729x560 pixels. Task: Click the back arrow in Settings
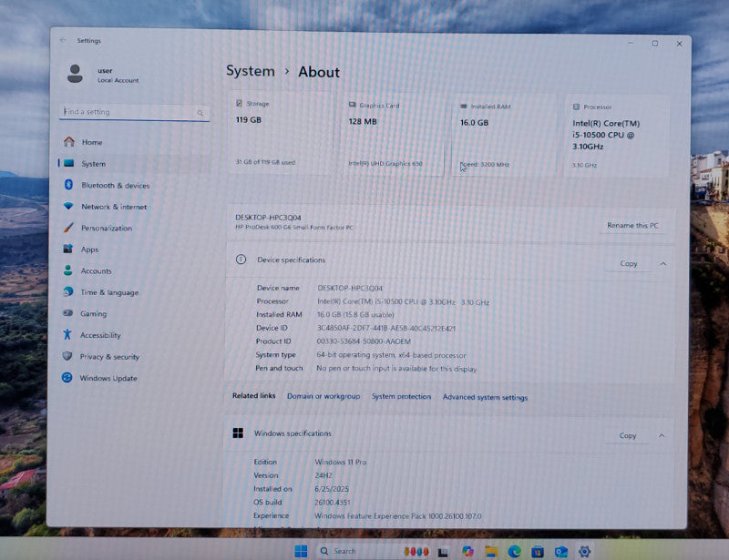63,40
